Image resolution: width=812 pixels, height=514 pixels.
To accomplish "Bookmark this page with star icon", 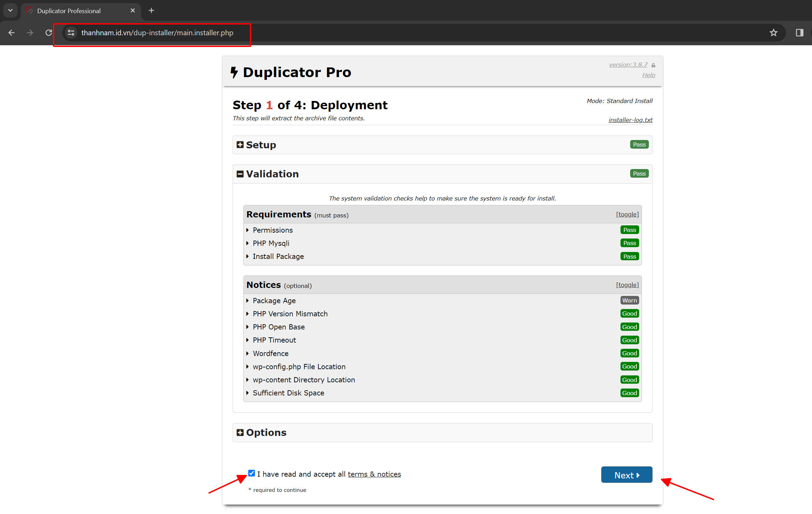I will click(x=773, y=32).
